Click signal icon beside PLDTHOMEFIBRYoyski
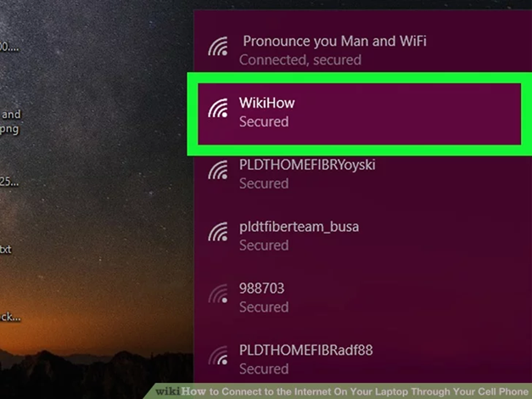 point(218,170)
